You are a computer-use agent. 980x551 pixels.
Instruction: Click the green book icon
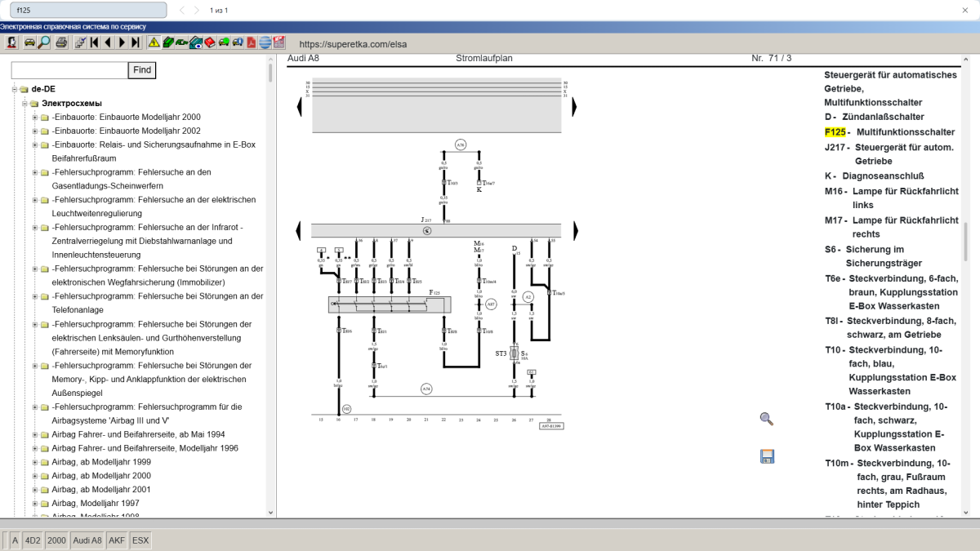[x=168, y=42]
